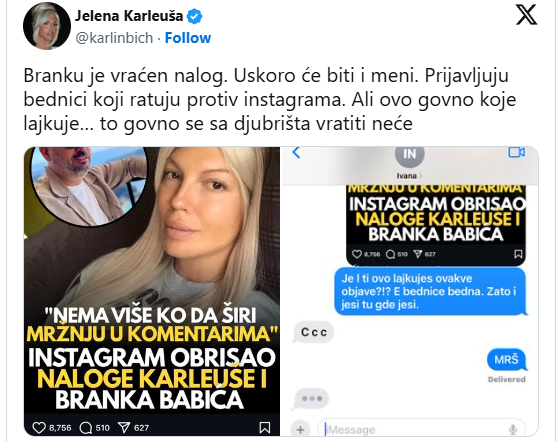
Task: Tap the plus attachments button
Action: click(x=301, y=430)
